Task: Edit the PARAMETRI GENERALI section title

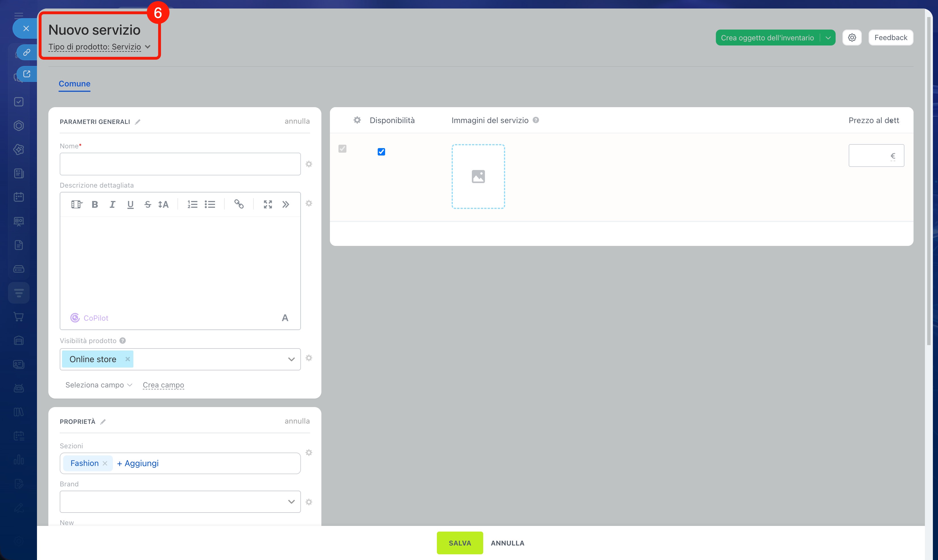Action: point(138,121)
